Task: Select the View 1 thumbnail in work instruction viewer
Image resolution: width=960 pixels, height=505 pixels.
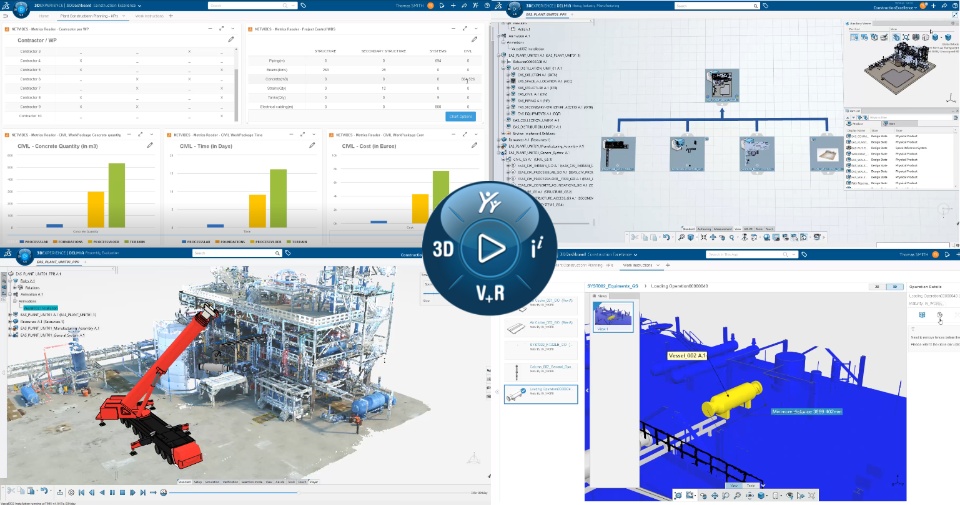Action: [614, 316]
